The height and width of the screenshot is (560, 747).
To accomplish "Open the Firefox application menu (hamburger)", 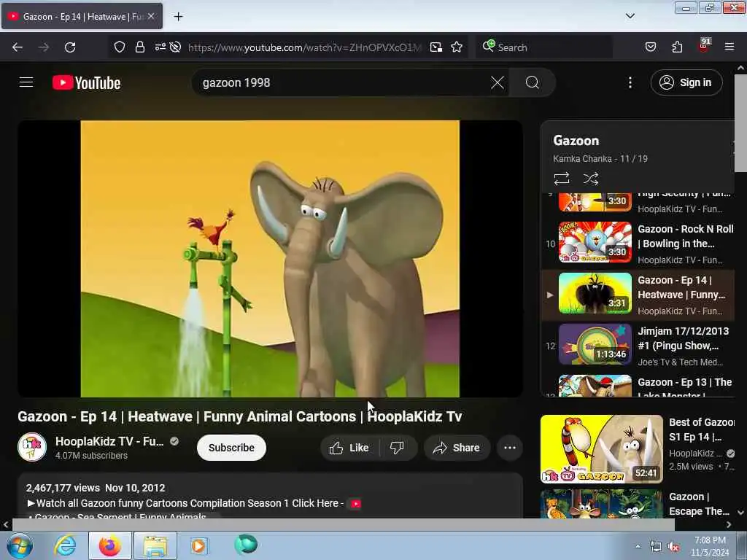I will pyautogui.click(x=729, y=47).
